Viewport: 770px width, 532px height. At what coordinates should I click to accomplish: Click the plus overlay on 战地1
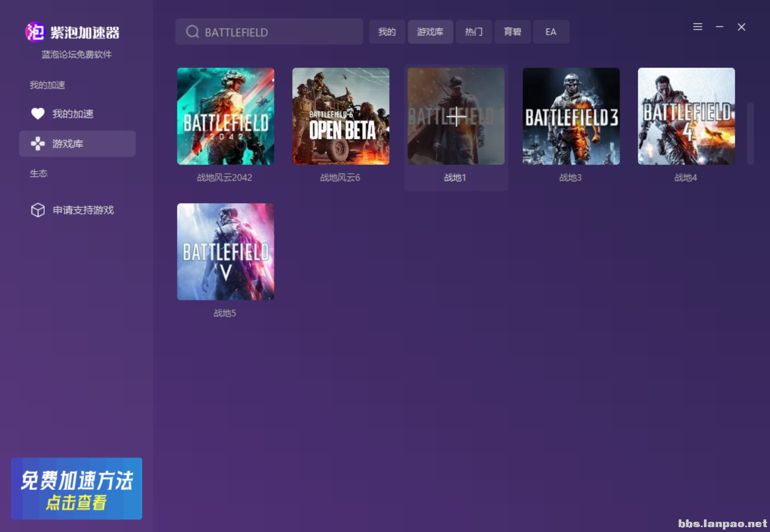coord(456,117)
